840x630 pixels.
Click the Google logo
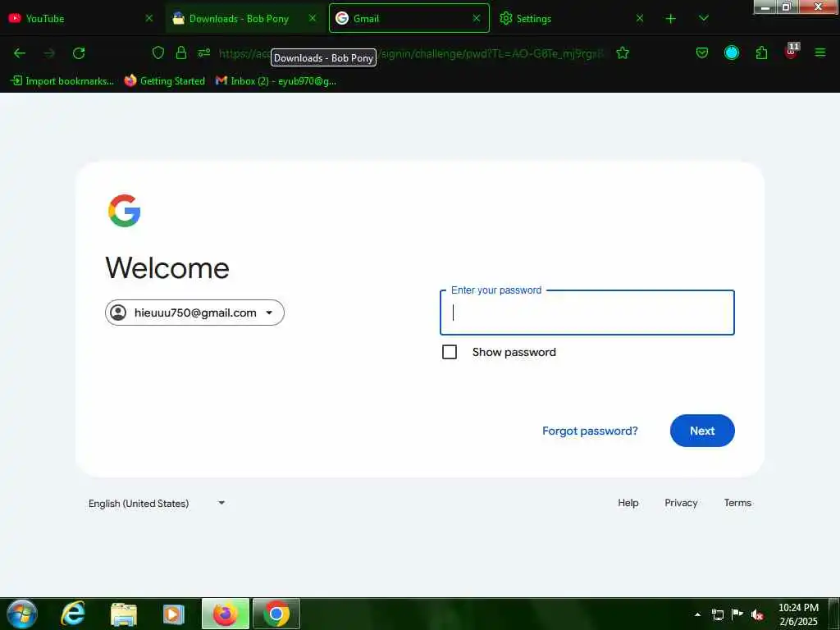[125, 211]
